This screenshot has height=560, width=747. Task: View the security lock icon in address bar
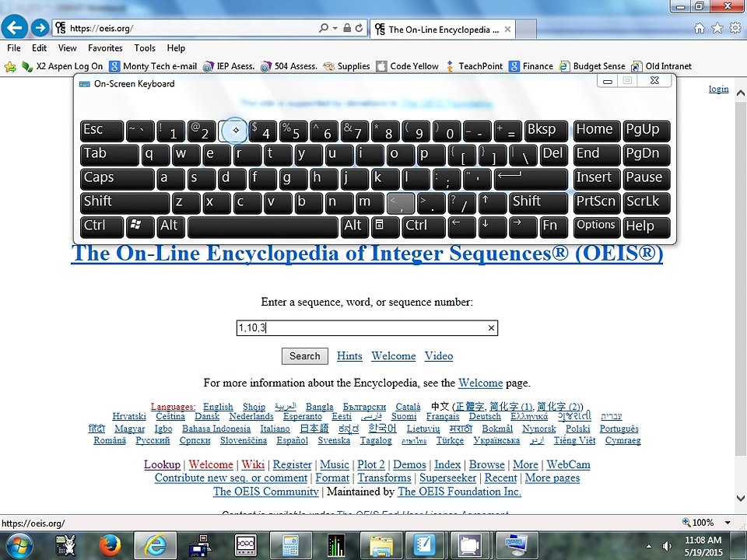[347, 28]
